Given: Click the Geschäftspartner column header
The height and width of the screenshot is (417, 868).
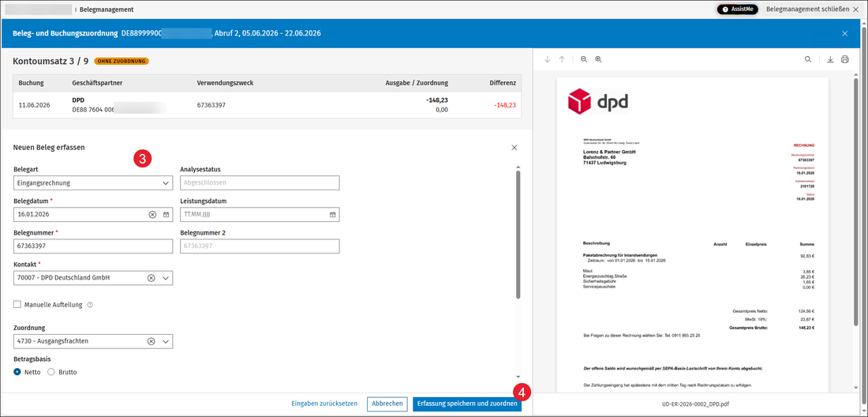Looking at the screenshot, I should coord(97,83).
